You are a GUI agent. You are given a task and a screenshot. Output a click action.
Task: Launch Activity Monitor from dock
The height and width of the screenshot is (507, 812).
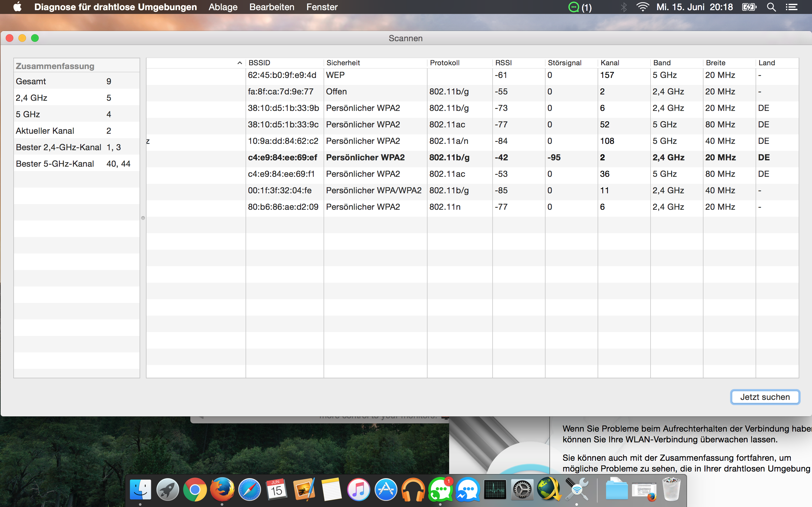[x=495, y=490]
